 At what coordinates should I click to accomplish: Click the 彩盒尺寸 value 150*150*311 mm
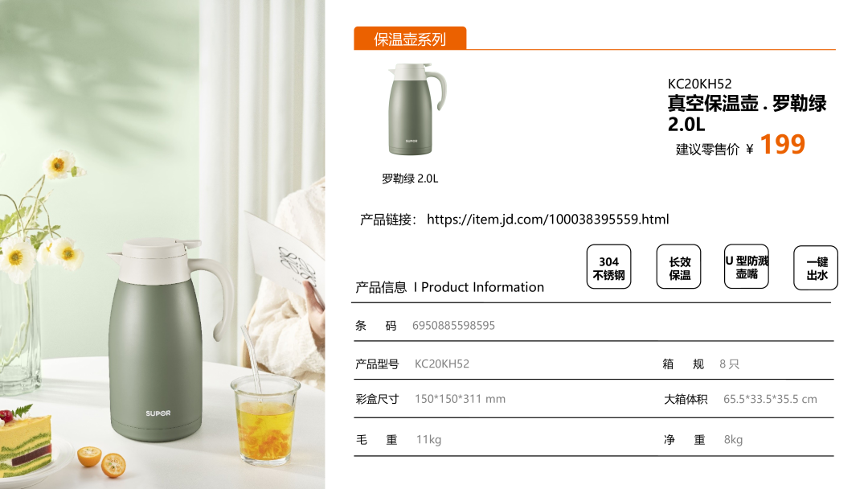pos(460,399)
